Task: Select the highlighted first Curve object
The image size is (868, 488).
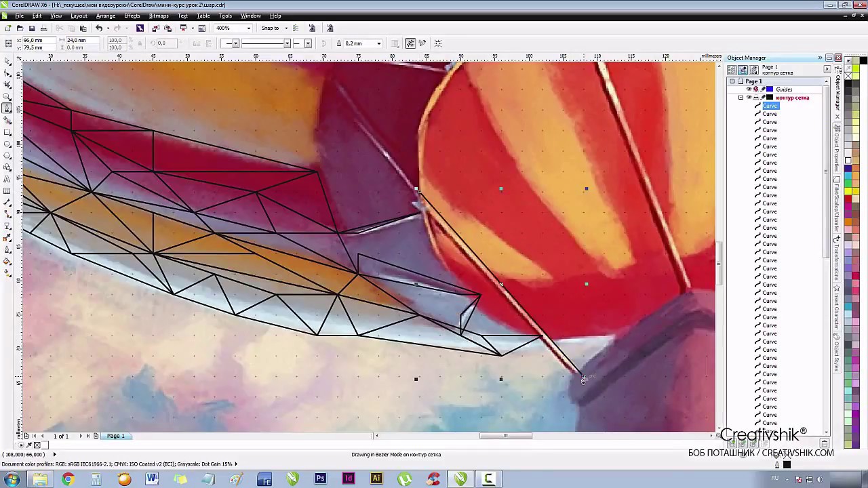Action: (x=770, y=106)
